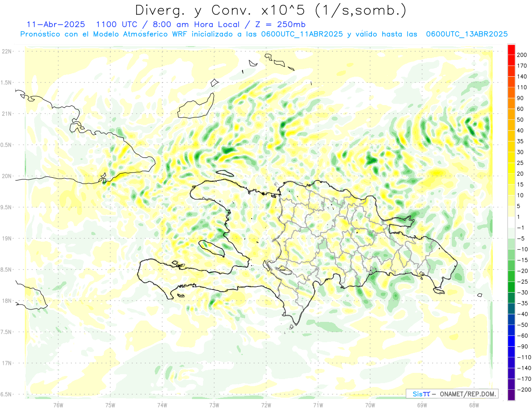Click the '18N' latitude label

click(x=7, y=301)
